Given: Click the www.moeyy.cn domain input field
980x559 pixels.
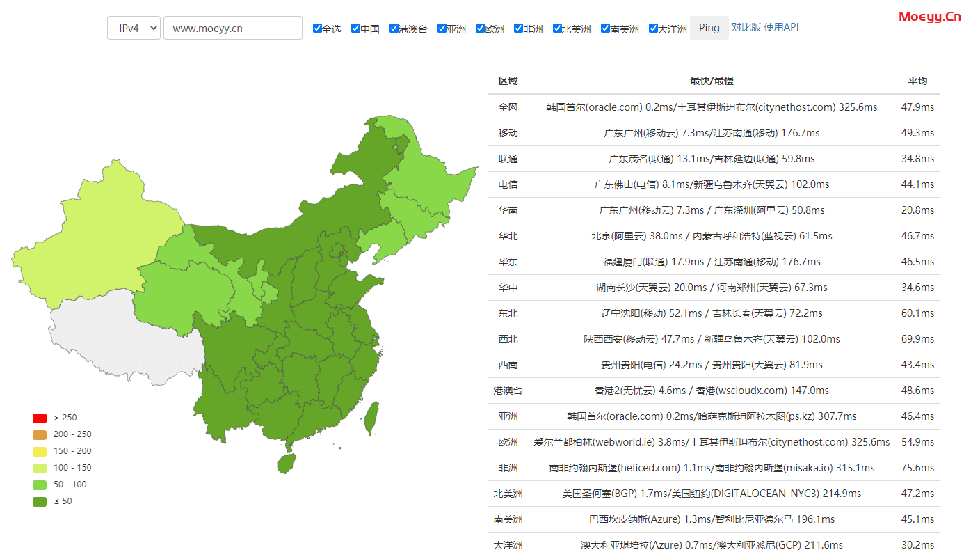Looking at the screenshot, I should click(x=232, y=29).
